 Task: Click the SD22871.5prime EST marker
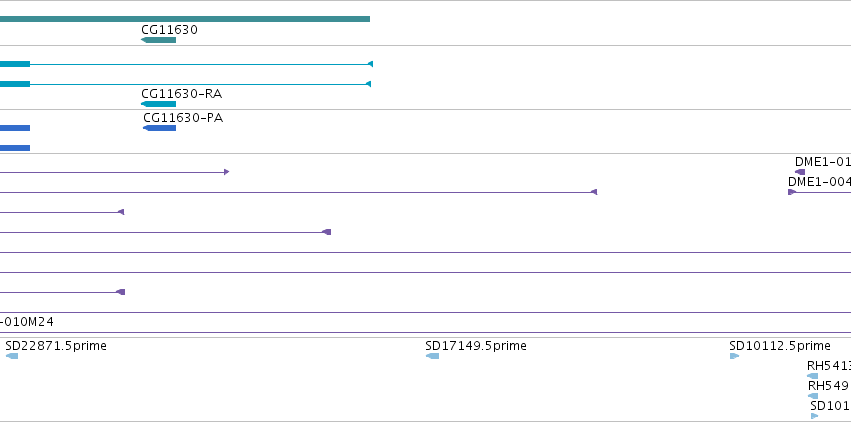(12, 356)
